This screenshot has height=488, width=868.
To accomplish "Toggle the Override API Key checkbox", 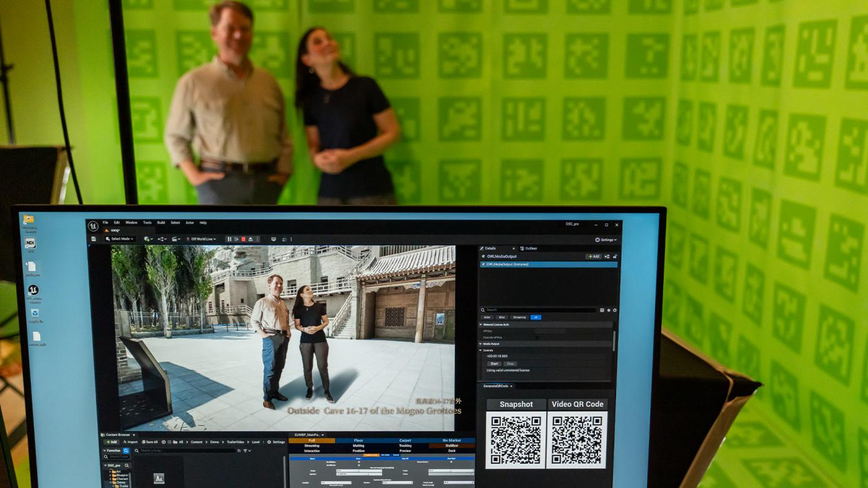I will point(537,337).
